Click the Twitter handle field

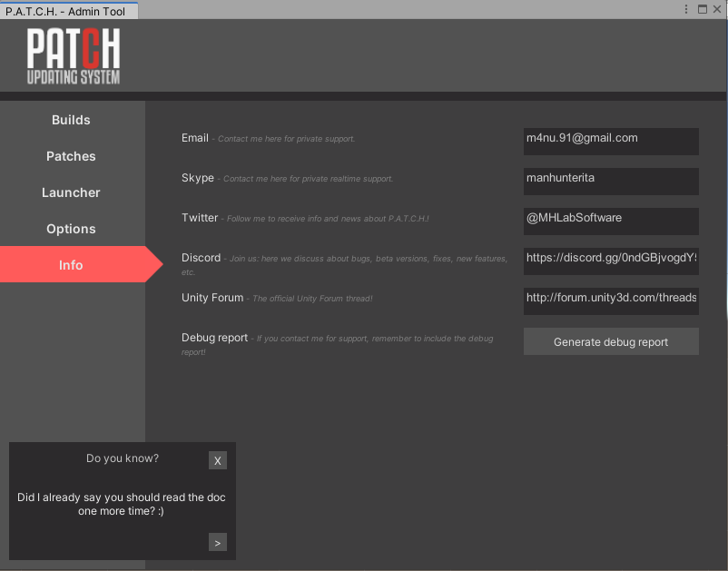pyautogui.click(x=611, y=222)
